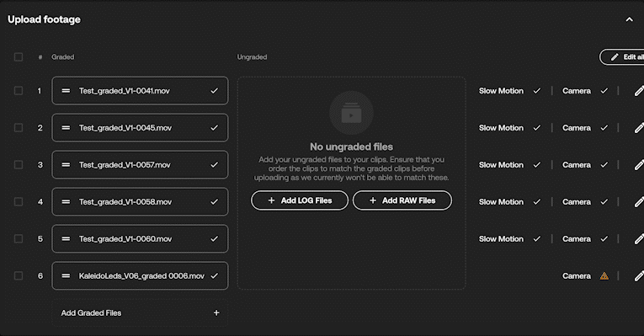Click checkmark inside Test_graded_V1-0041.mov file box
644x336 pixels.
(215, 91)
